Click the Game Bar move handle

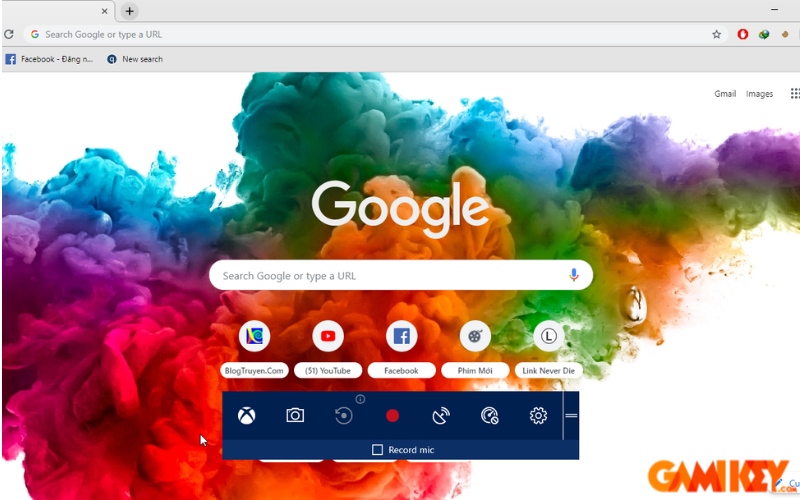(571, 416)
